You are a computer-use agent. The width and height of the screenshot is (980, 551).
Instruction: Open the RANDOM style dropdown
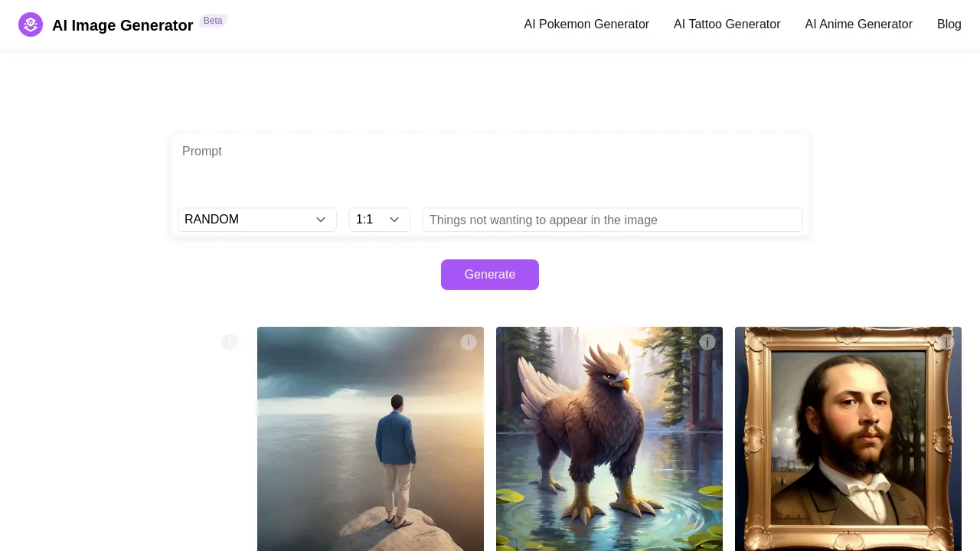pyautogui.click(x=257, y=220)
